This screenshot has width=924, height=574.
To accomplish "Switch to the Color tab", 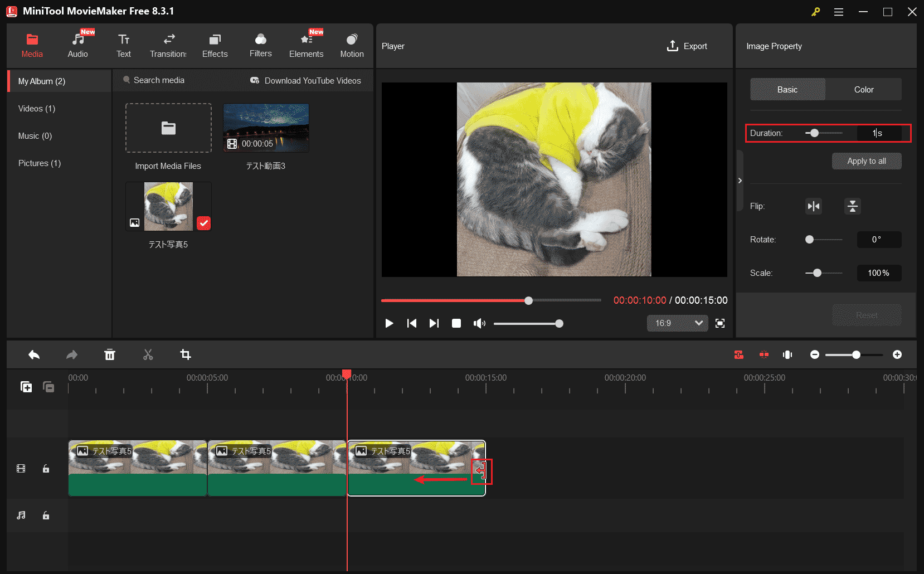I will pos(863,90).
